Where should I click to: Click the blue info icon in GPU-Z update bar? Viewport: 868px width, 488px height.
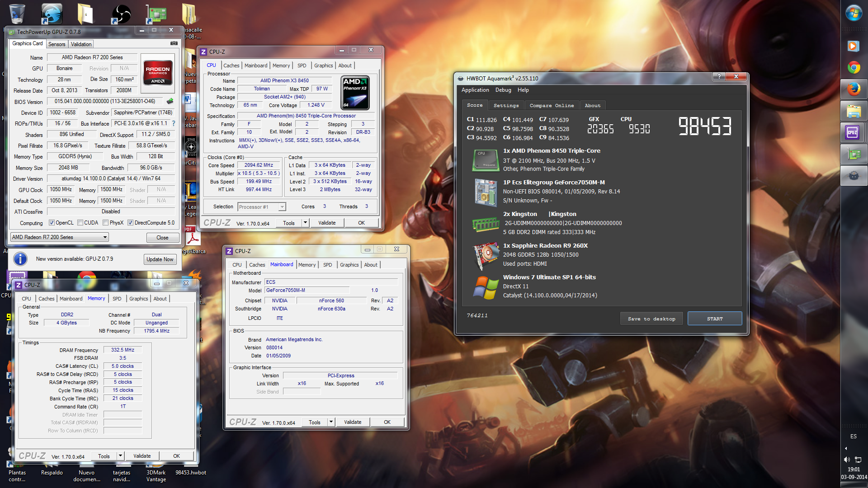(x=20, y=259)
